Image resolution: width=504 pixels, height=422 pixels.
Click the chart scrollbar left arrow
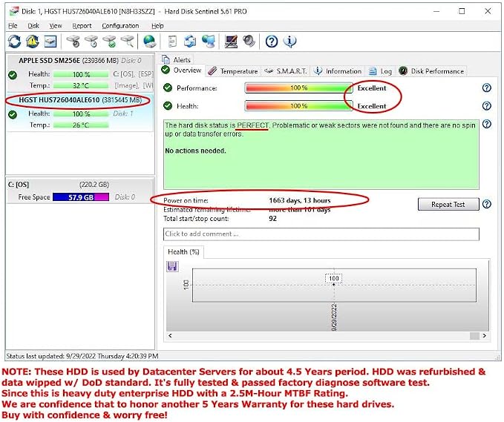tap(171, 336)
